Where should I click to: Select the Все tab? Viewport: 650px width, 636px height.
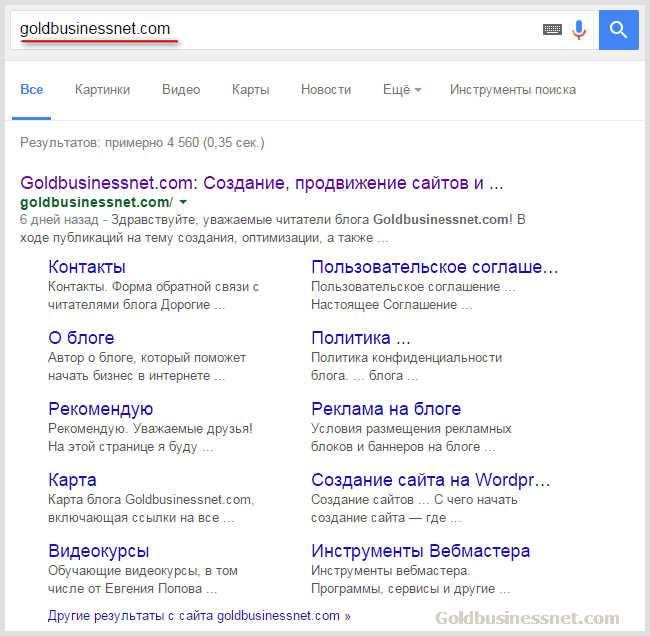coord(32,90)
